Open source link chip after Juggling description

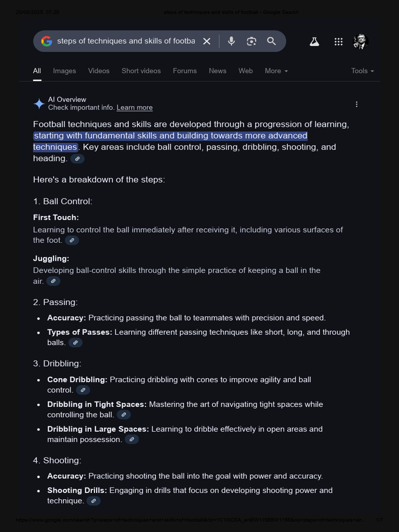click(54, 281)
